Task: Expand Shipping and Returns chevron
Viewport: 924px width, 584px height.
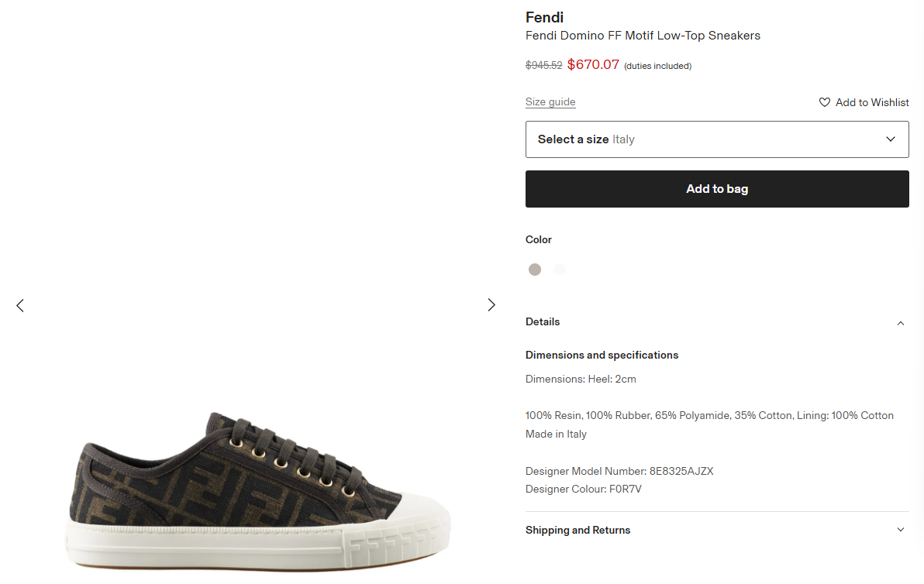Action: (900, 530)
